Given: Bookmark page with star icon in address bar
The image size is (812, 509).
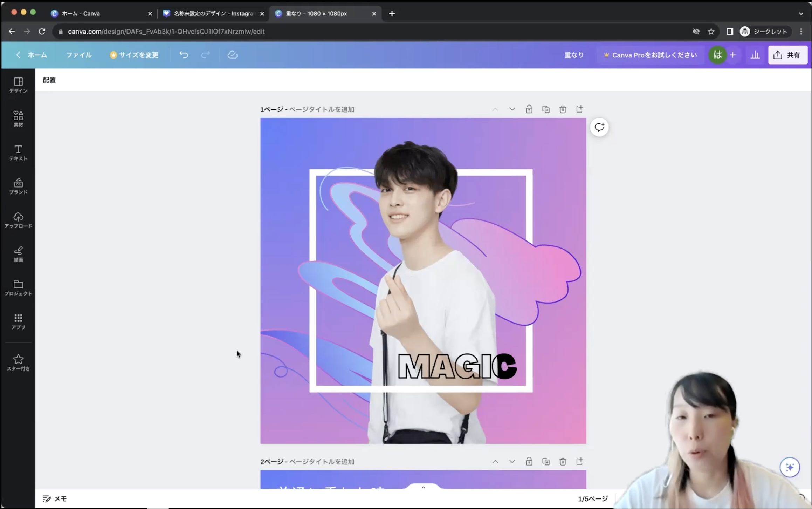Looking at the screenshot, I should [711, 32].
